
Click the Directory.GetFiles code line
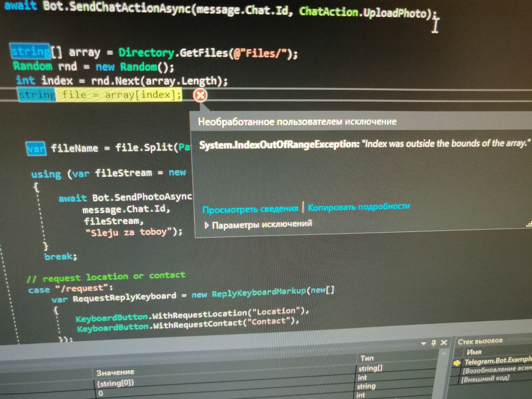coord(154,52)
